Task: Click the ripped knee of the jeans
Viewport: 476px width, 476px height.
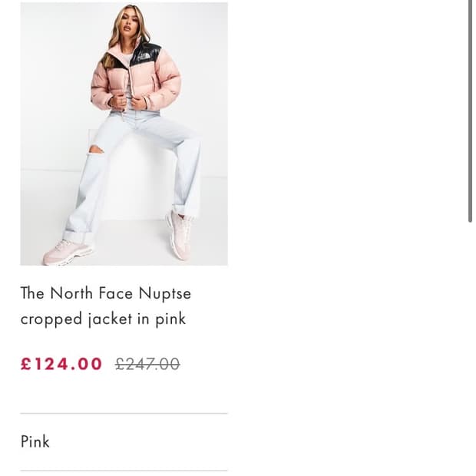Action: click(96, 150)
